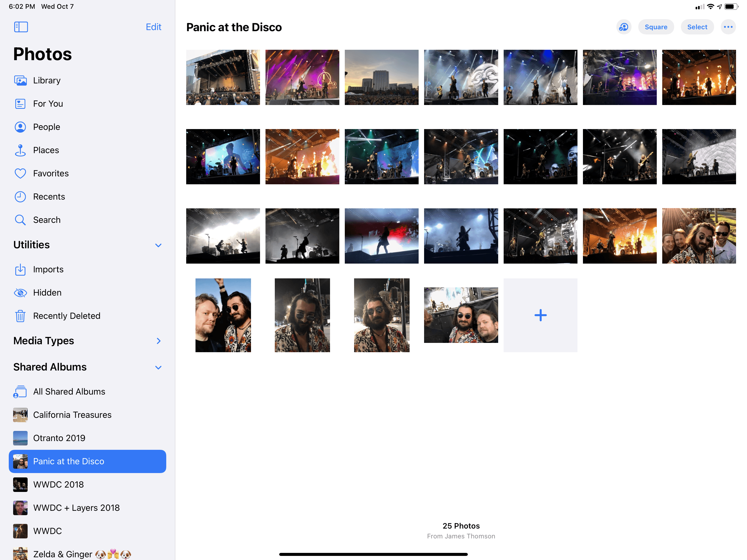Select Panic at the Disco album row
This screenshot has width=747, height=560.
tap(87, 461)
